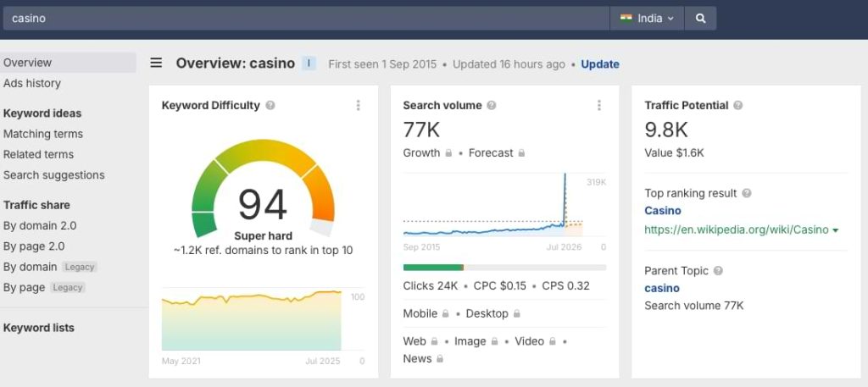This screenshot has width=868, height=387.
Task: Open the en.wikipedia.org/wiki/Casino URL
Action: (737, 230)
